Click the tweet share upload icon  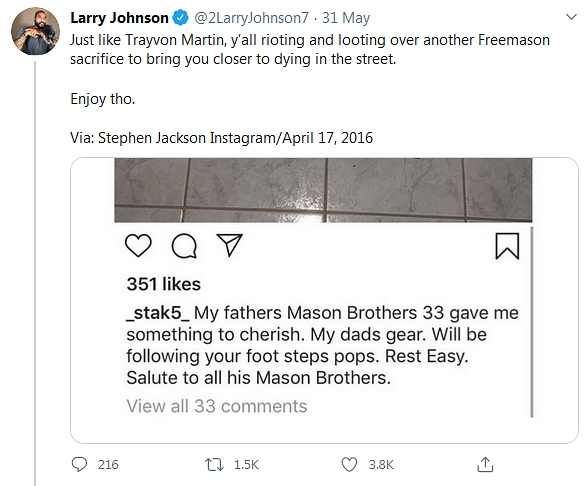[x=485, y=464]
